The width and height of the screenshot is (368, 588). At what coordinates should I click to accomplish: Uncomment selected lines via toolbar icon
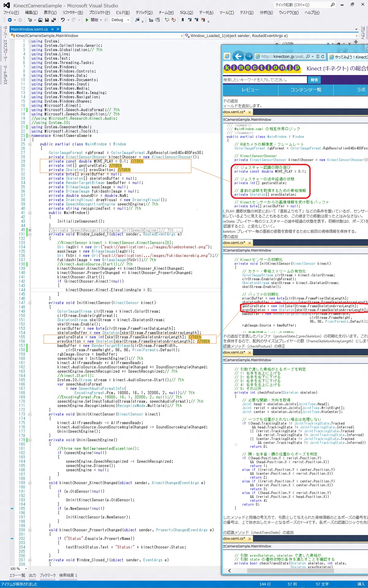pos(174,20)
